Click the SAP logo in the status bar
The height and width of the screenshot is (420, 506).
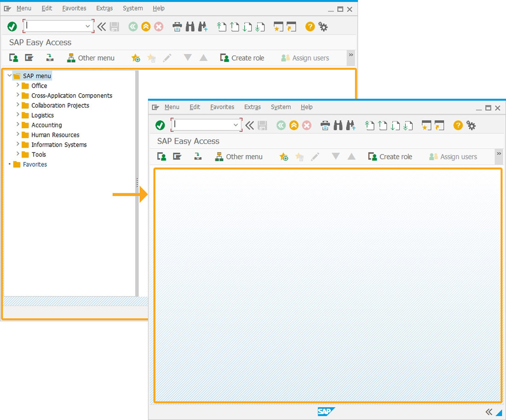[x=326, y=411]
